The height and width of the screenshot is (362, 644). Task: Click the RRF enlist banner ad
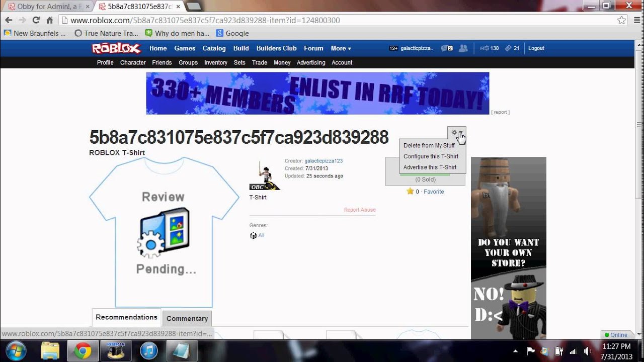click(317, 93)
